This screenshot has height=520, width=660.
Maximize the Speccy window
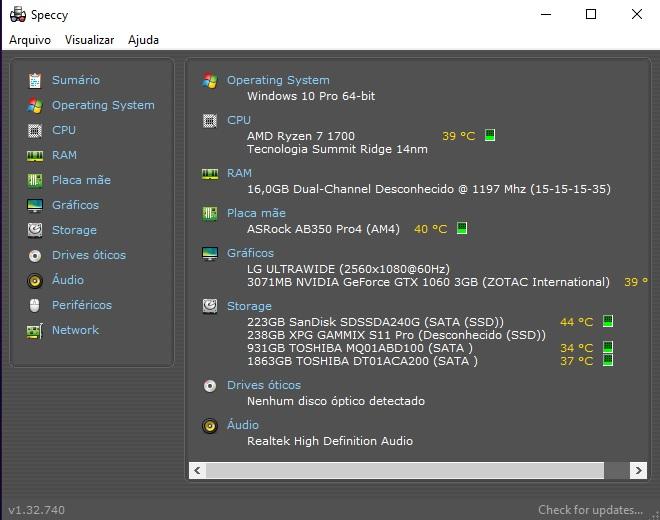pos(591,14)
